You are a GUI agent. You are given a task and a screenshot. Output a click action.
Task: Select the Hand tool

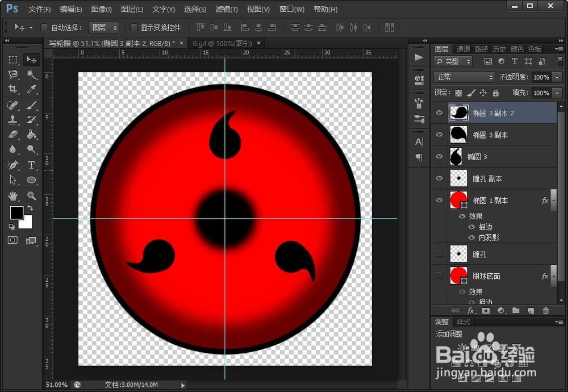(13, 196)
